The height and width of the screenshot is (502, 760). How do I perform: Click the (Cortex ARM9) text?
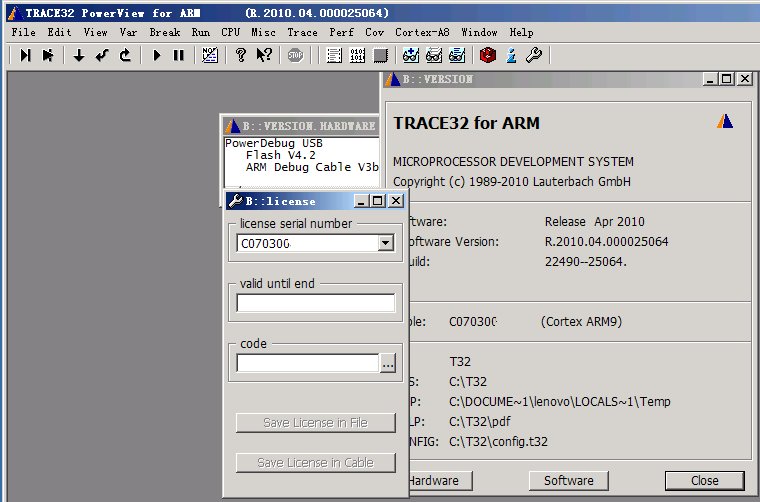pos(581,322)
